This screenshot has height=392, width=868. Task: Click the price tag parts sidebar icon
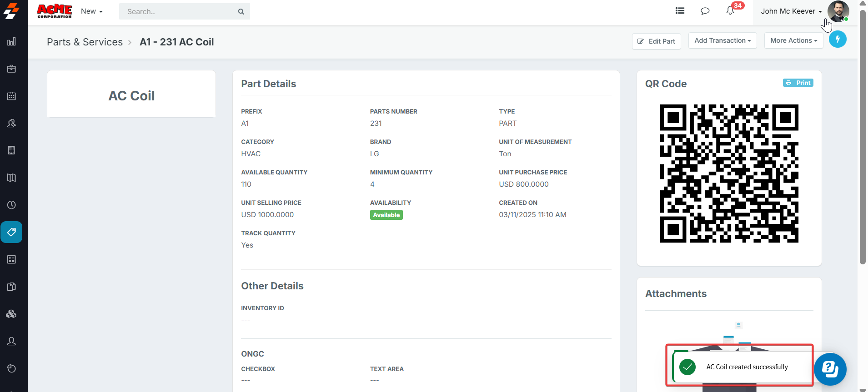coord(11,232)
